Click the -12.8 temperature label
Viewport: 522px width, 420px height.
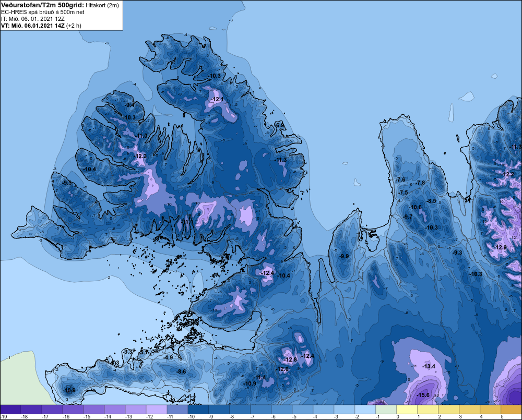291,360
